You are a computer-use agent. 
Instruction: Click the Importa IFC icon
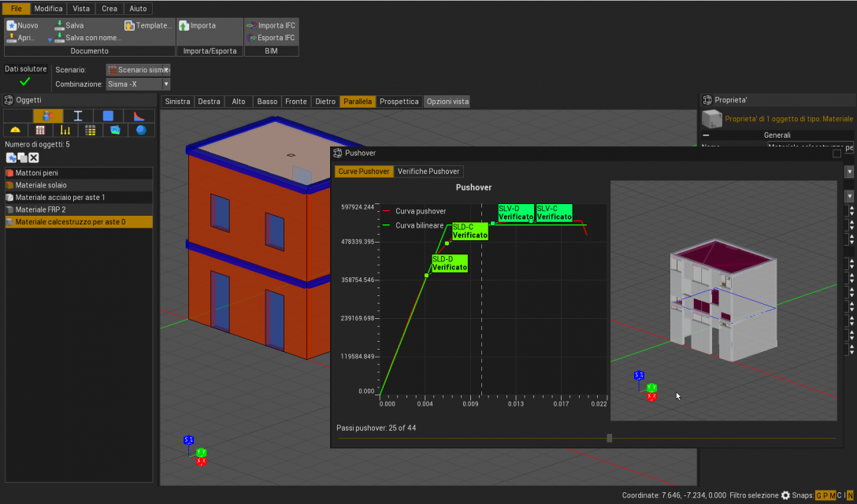click(252, 25)
